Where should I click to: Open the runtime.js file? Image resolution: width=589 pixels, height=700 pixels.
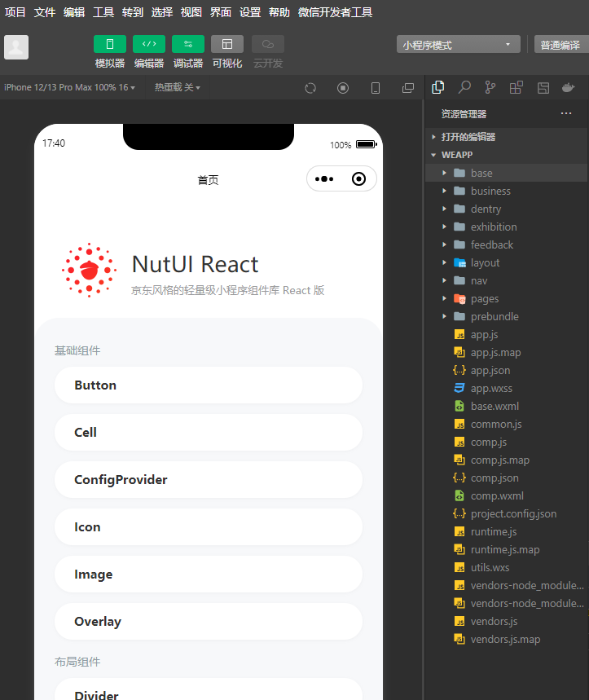507,531
